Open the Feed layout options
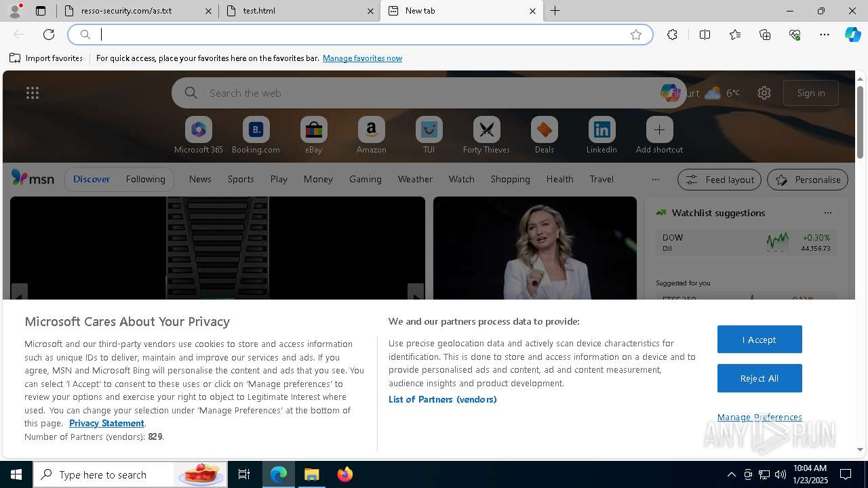Viewport: 868px width, 488px height. pyautogui.click(x=719, y=180)
